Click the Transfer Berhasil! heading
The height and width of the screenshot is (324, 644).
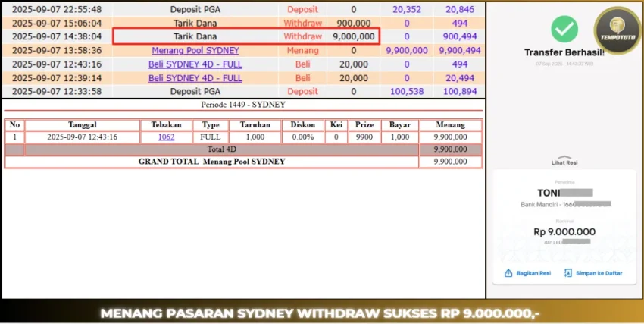point(564,52)
